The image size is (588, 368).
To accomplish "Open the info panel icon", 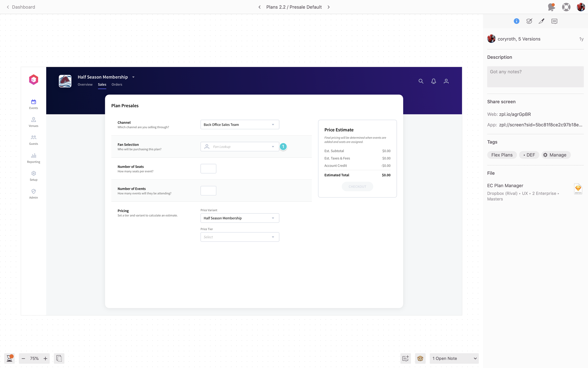I will pyautogui.click(x=516, y=21).
